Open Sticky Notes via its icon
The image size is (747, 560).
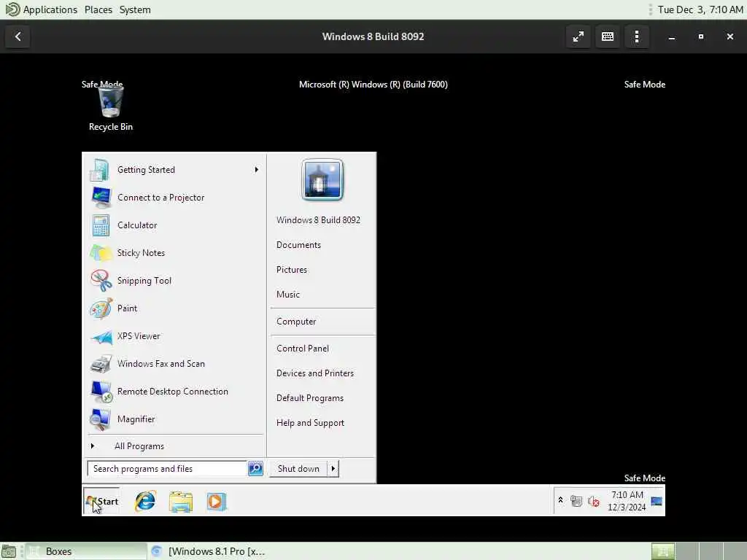coord(101,253)
